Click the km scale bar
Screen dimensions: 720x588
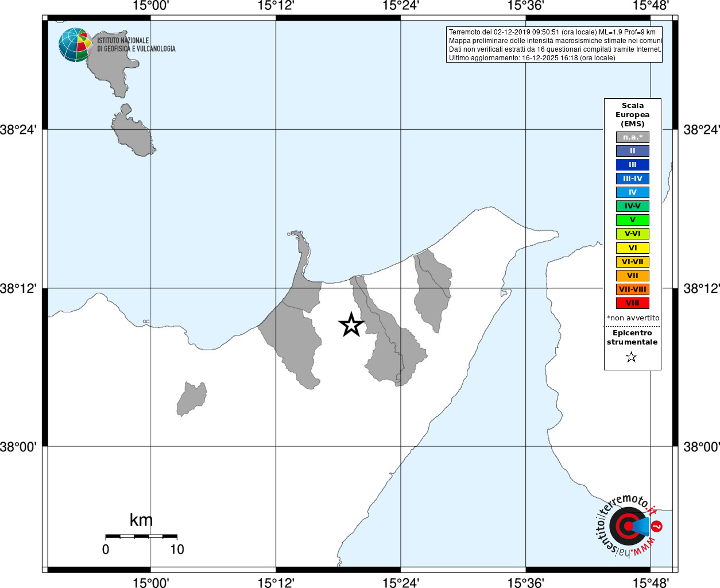141,536
